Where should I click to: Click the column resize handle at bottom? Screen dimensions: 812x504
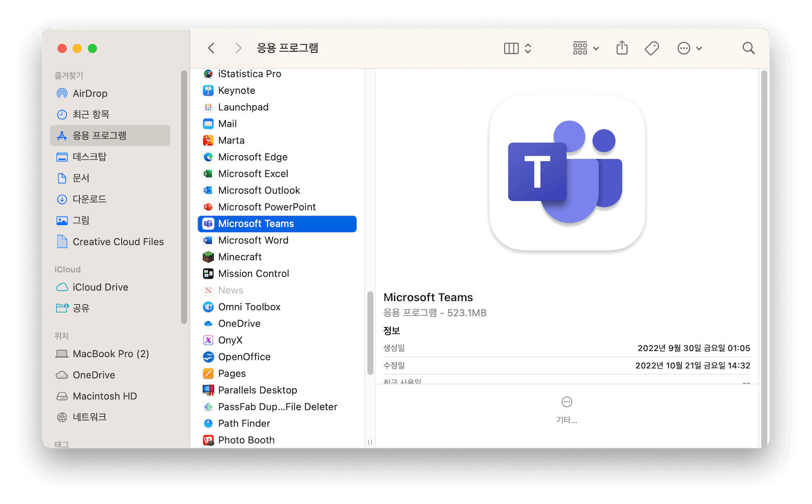370,442
